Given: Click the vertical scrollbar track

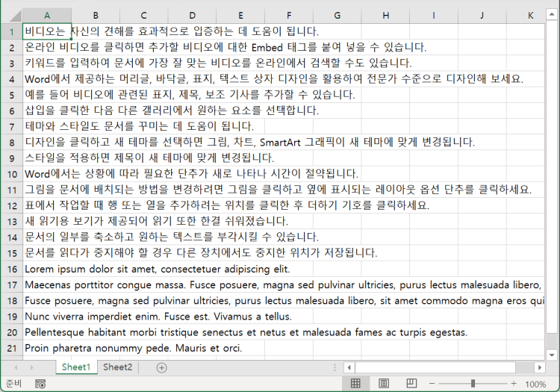Looking at the screenshot, I should click(552, 341).
